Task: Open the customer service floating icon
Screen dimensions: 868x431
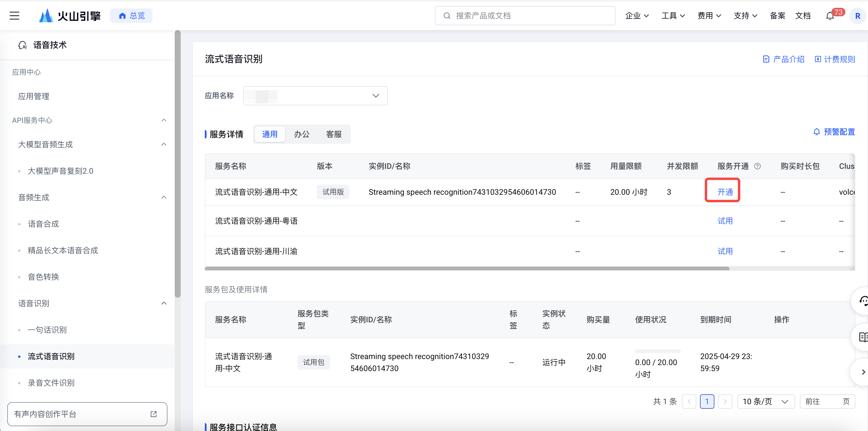Action: click(x=863, y=301)
